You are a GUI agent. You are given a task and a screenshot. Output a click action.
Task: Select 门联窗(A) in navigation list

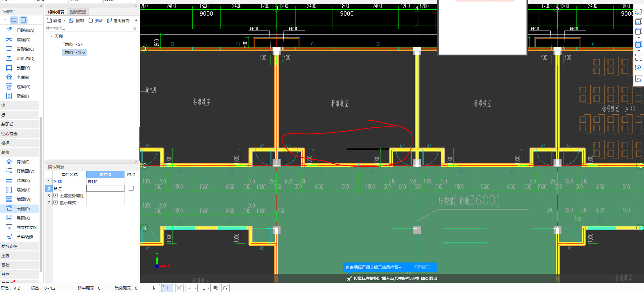[x=20, y=30]
